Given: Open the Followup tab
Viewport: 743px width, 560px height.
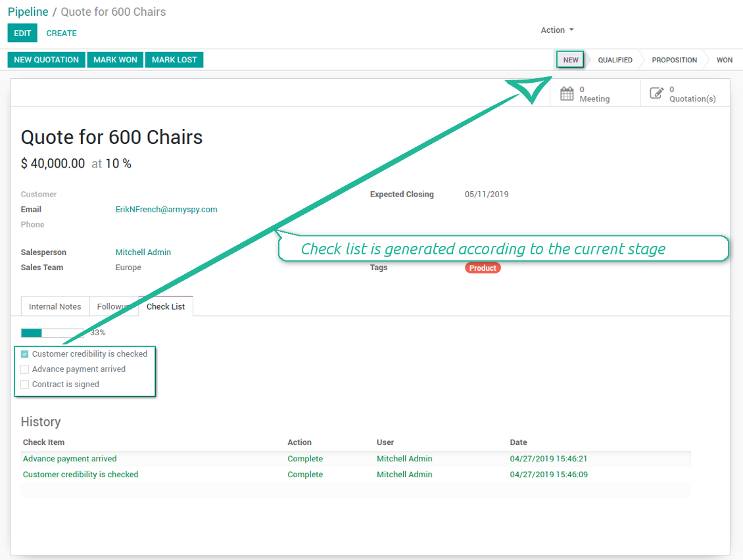Looking at the screenshot, I should tap(114, 306).
